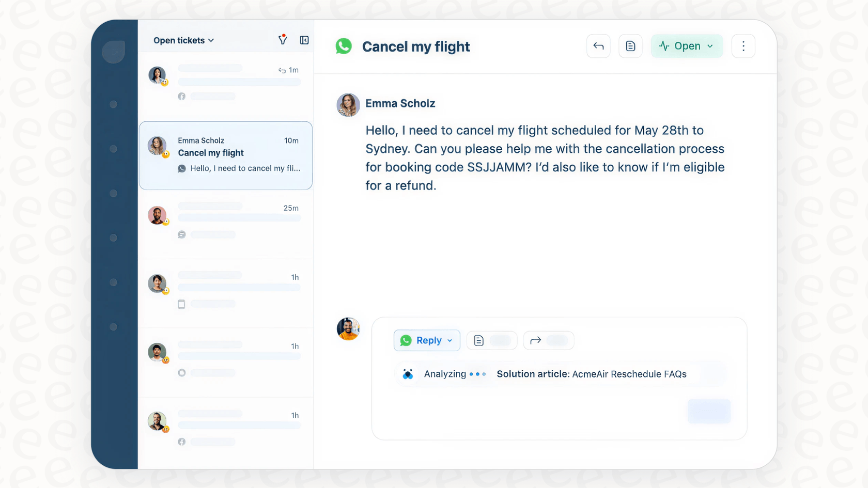Image resolution: width=868 pixels, height=488 pixels.
Task: Collapse the ticket list sidebar panel
Action: [304, 40]
